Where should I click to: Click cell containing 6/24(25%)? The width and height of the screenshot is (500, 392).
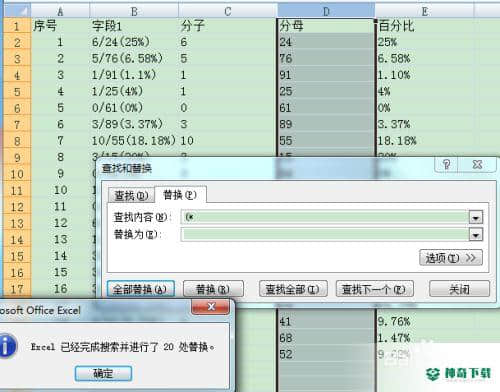[134, 42]
